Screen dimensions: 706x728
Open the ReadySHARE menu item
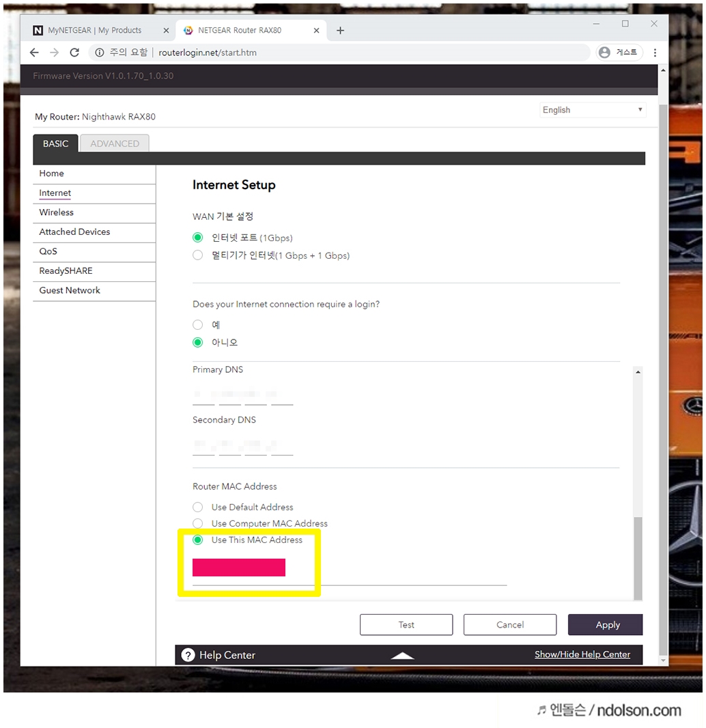pyautogui.click(x=94, y=271)
